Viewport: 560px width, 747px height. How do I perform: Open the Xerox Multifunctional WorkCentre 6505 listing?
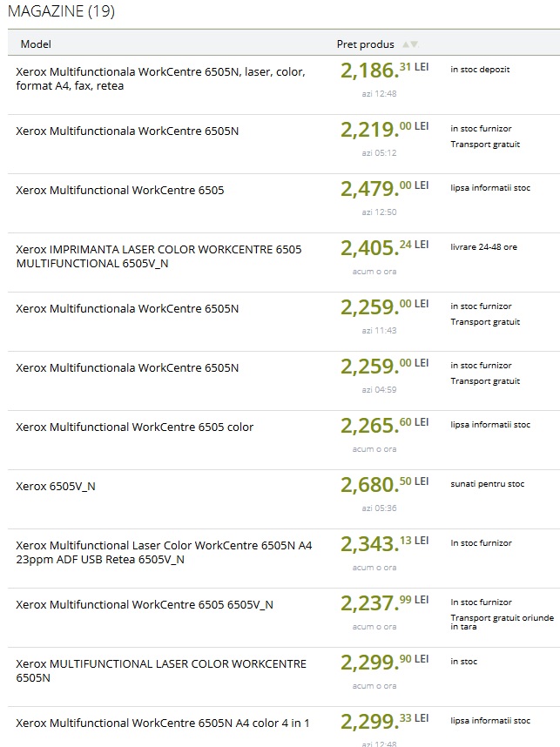[x=119, y=190]
